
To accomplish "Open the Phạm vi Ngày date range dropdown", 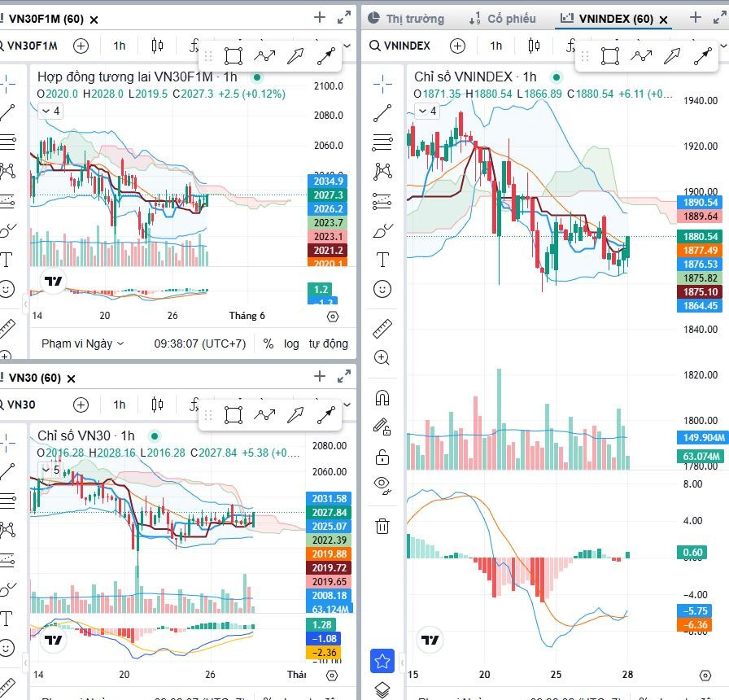I will point(82,343).
